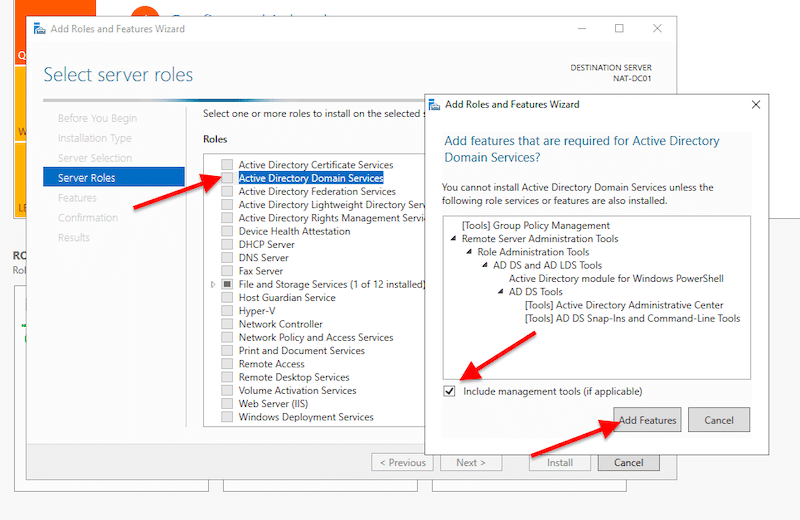This screenshot has height=520, width=800.
Task: Enable the Hyper-V role checkbox
Action: [x=227, y=311]
